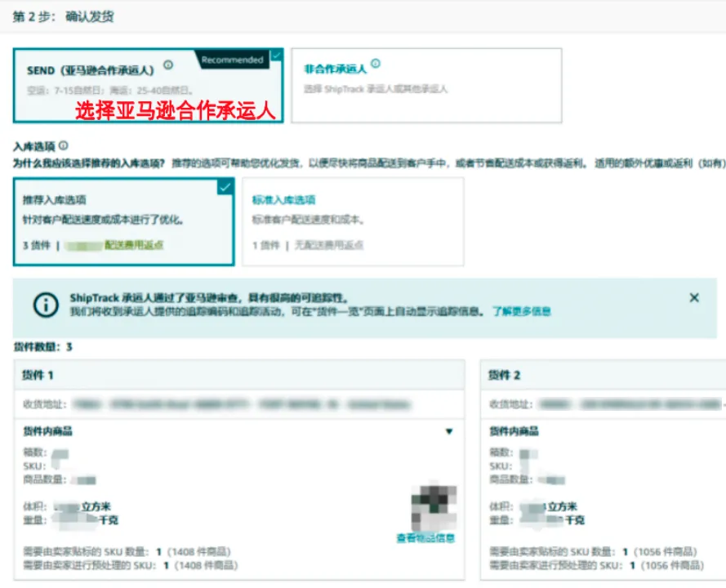Toggle the checkmark on SEND carrier card
The width and height of the screenshot is (726, 588).
pos(276,56)
